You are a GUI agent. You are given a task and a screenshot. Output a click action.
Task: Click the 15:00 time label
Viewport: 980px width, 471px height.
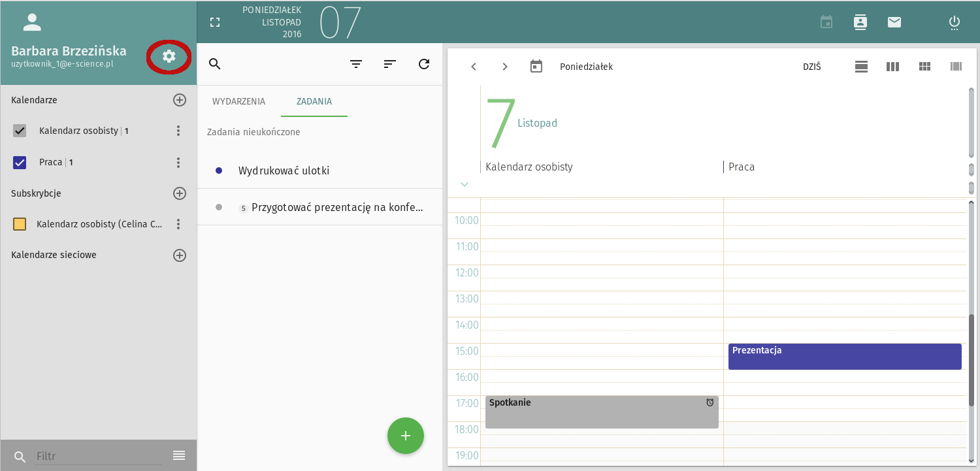[x=466, y=351]
